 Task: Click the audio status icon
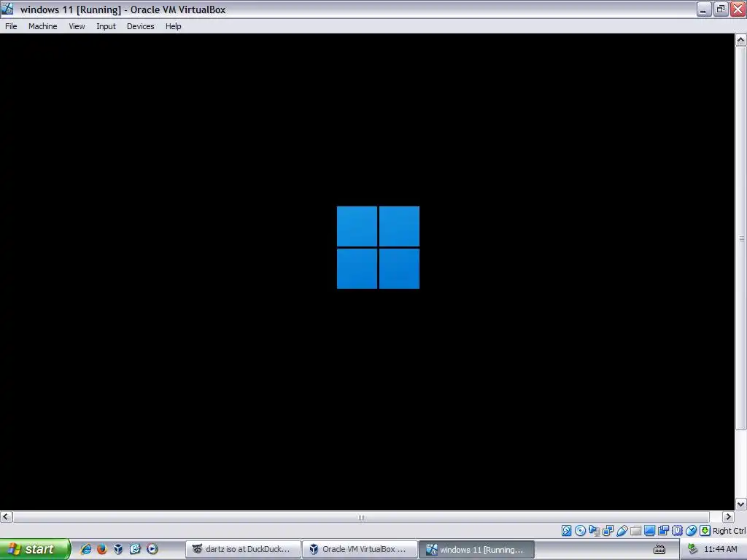click(594, 531)
